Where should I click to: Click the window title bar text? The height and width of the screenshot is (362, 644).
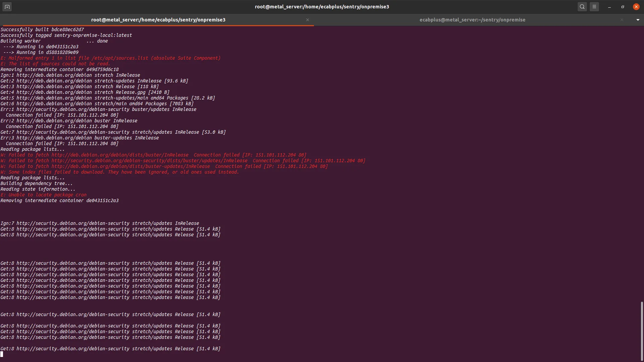(322, 6)
